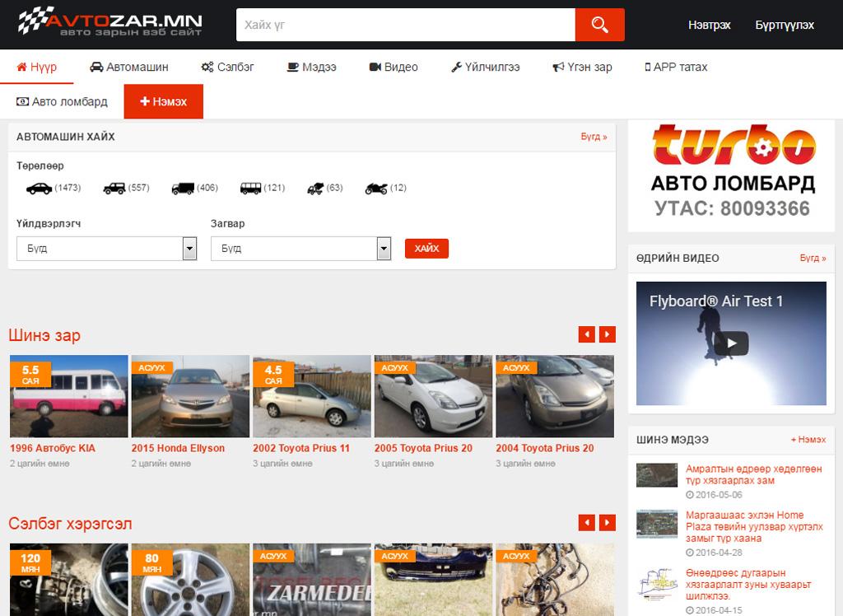Screen dimensions: 843x616
Task: Filter by SUV jeep type icon
Action: coord(114,189)
